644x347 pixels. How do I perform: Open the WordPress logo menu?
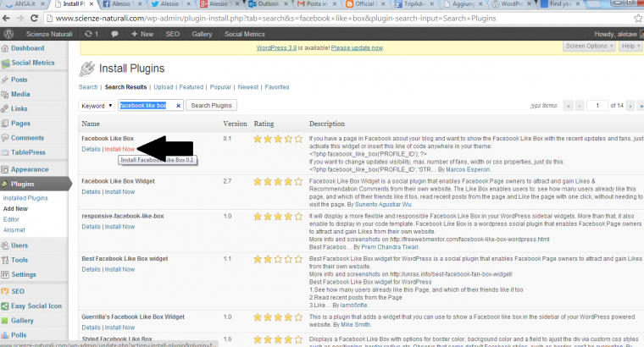[x=8, y=34]
